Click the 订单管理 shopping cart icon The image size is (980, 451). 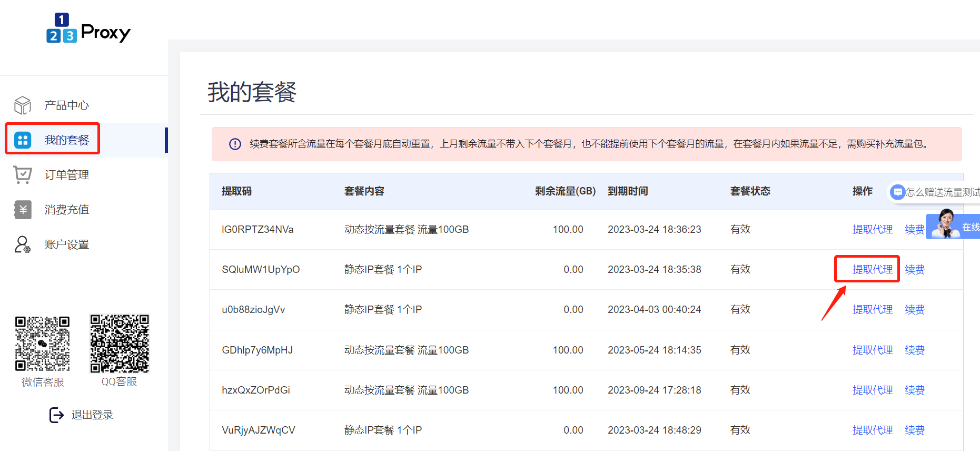pyautogui.click(x=23, y=175)
